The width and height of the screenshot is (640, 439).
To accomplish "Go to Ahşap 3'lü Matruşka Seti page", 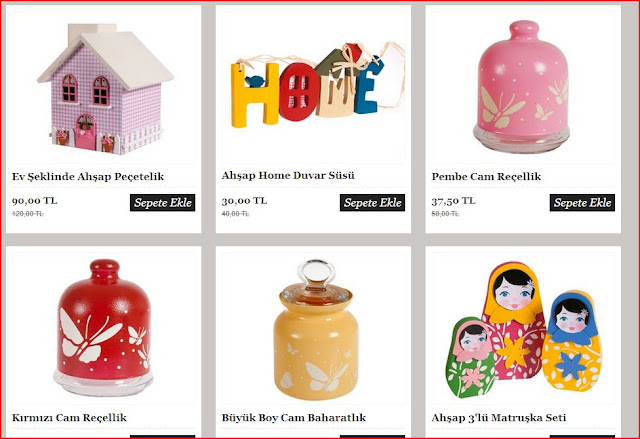I will (498, 418).
